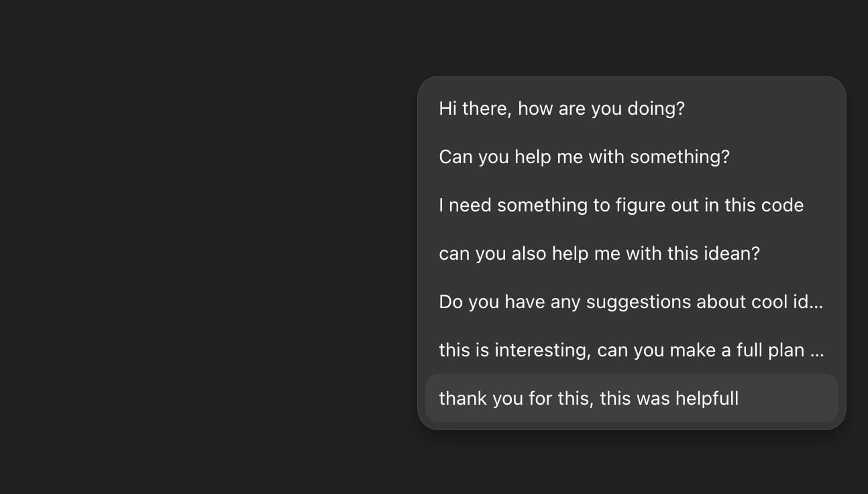Open the message mentioning "this code"
The height and width of the screenshot is (494, 868).
tap(621, 205)
